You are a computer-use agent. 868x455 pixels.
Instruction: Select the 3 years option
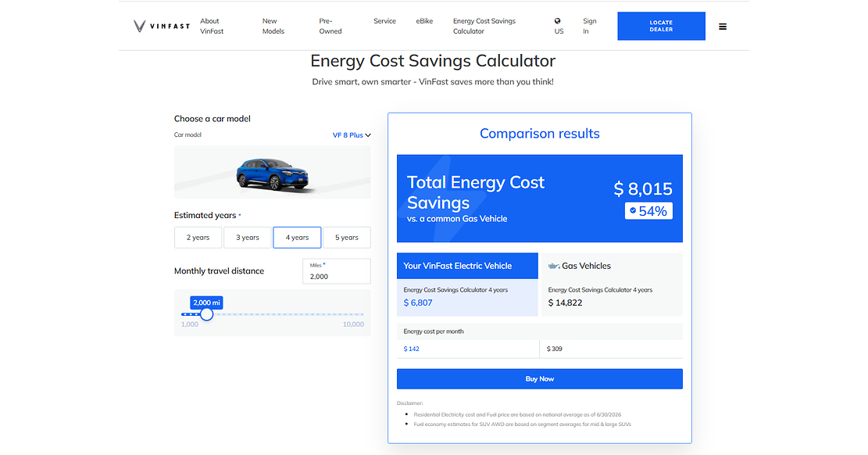tap(248, 237)
